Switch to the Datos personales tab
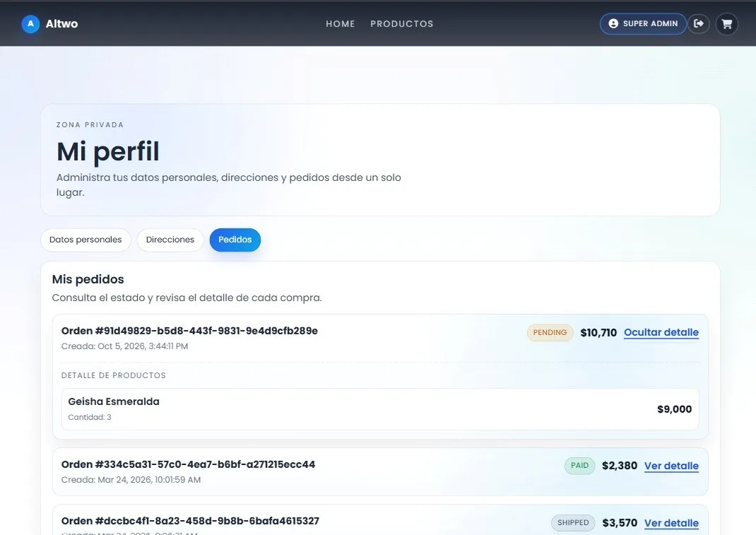 (85, 240)
